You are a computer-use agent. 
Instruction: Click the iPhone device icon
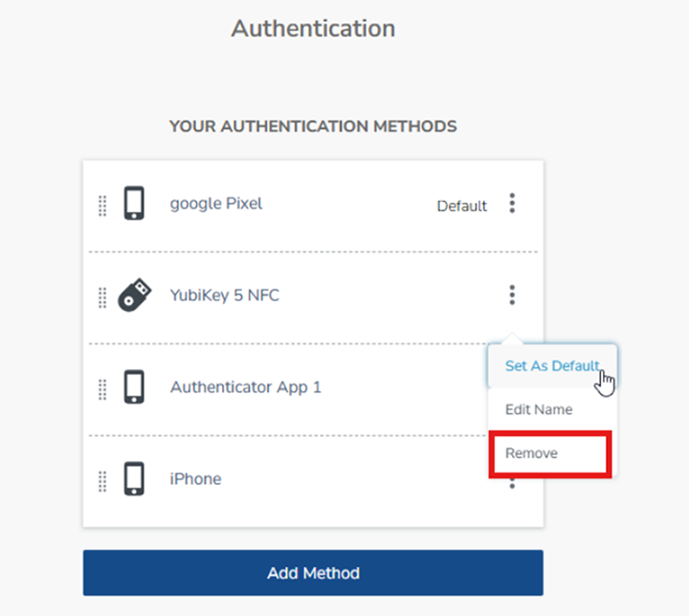(135, 479)
